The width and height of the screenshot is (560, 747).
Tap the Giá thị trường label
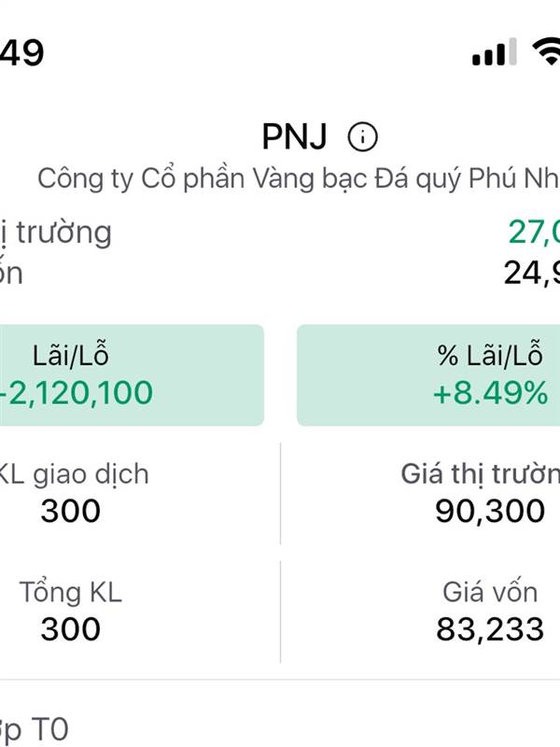[x=481, y=474]
